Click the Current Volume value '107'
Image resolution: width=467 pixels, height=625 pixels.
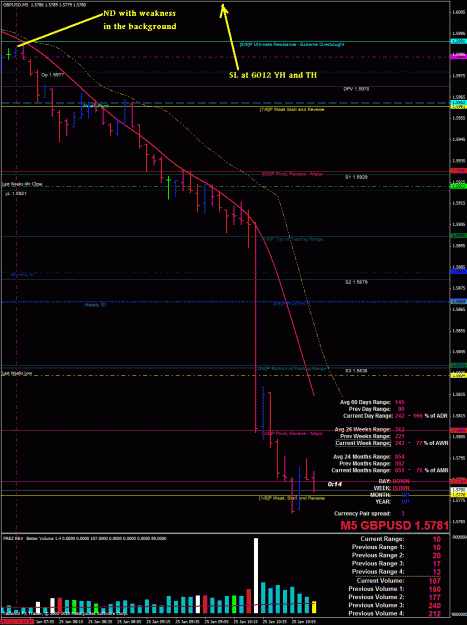click(x=434, y=581)
